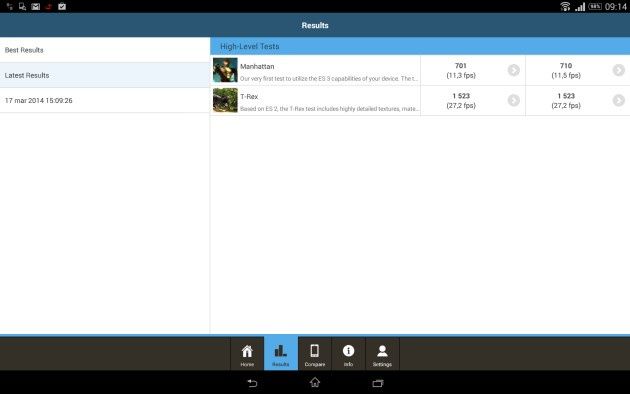Tap the Android back navigation button
The height and width of the screenshot is (394, 630).
pyautogui.click(x=252, y=383)
